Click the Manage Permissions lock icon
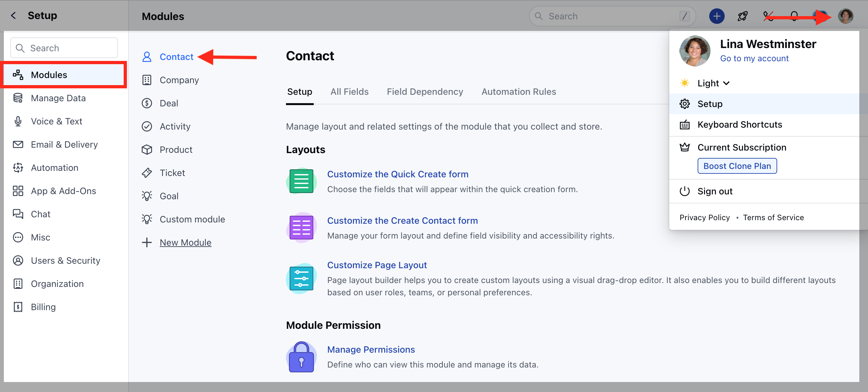The width and height of the screenshot is (868, 392). point(301,357)
